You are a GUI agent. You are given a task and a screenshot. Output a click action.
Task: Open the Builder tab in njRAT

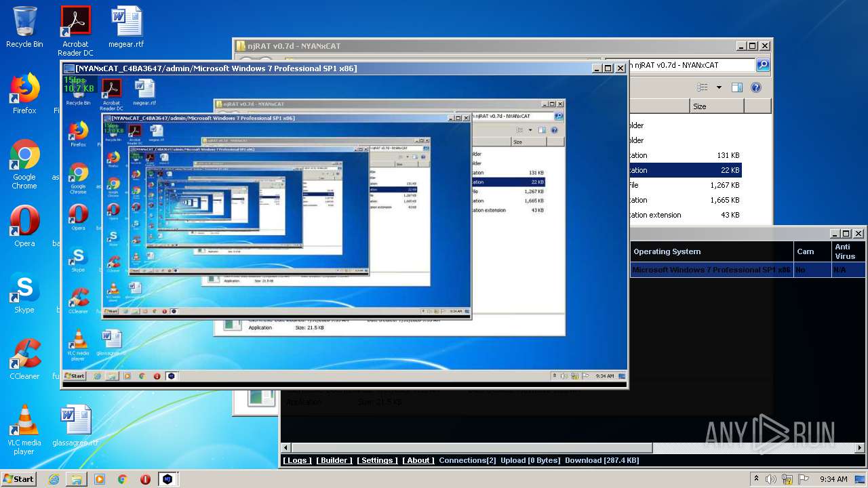tap(334, 460)
